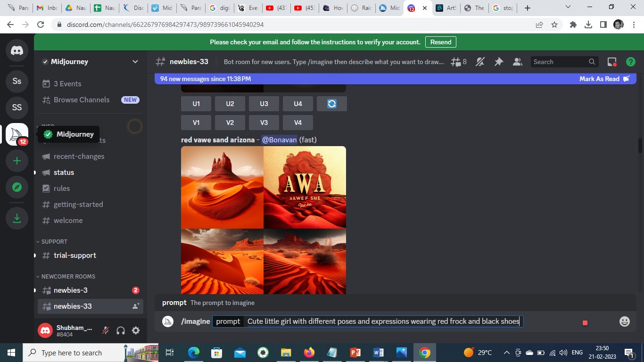Screen dimensions: 644x362
Task: Open the Download Apps icon in sidebar
Action: (17, 218)
